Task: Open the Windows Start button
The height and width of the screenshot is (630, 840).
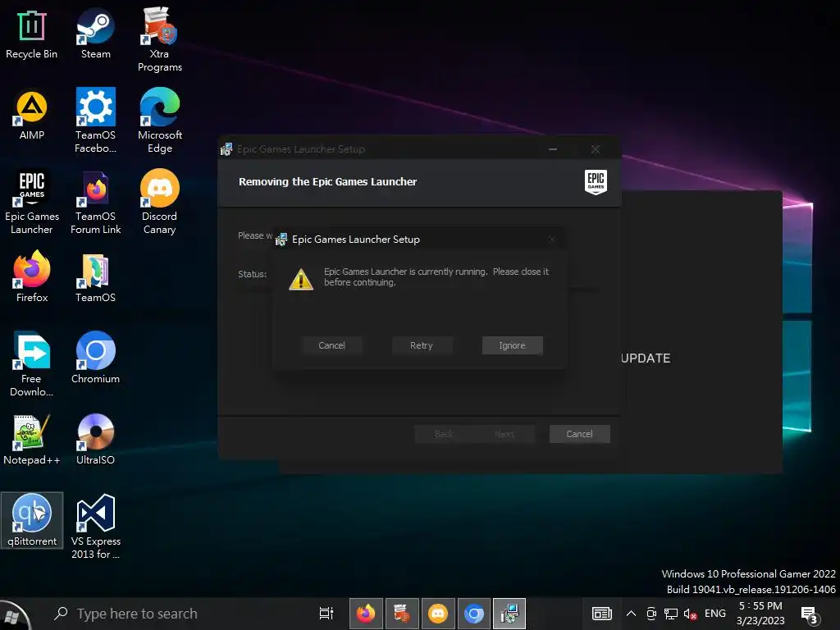Action: [x=14, y=615]
